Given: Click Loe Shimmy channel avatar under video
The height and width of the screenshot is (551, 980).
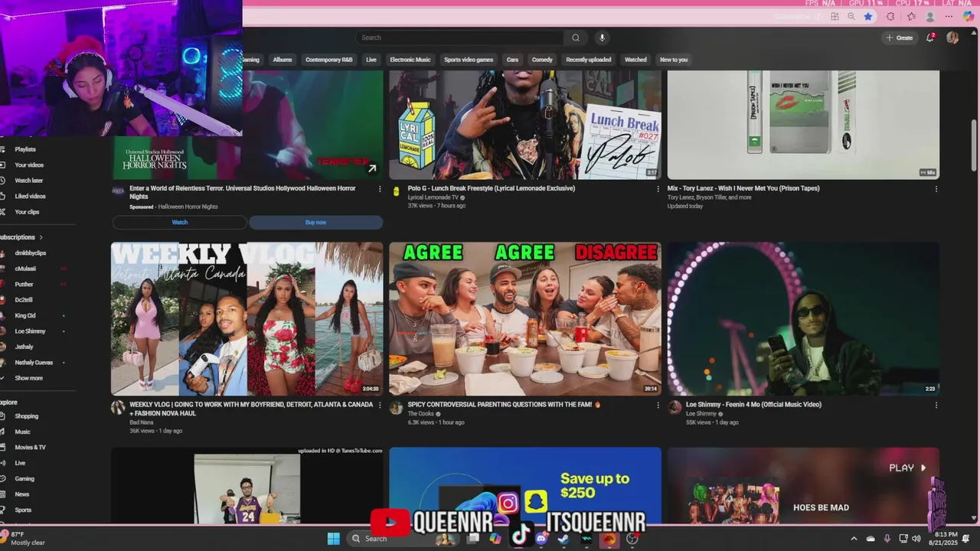Looking at the screenshot, I should coord(675,408).
